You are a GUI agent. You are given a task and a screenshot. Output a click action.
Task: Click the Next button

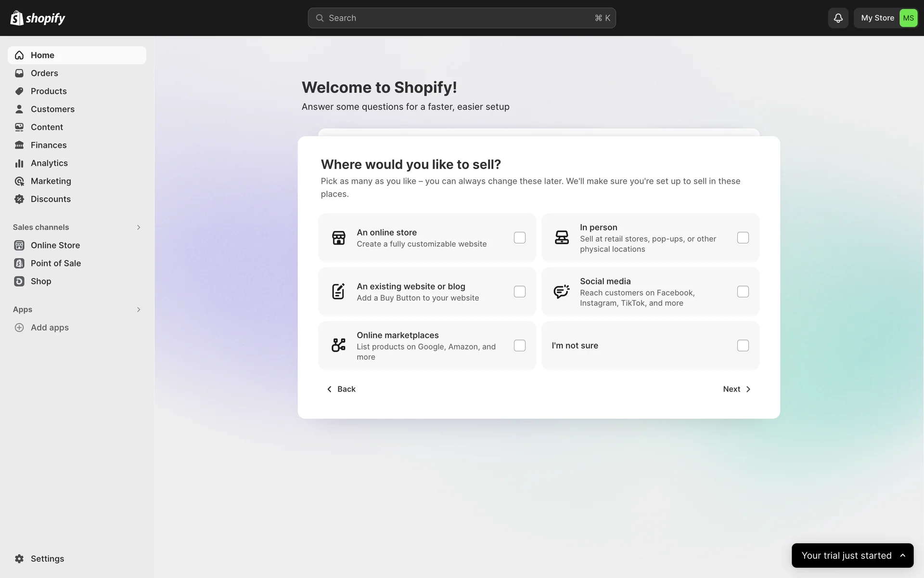[x=736, y=389]
